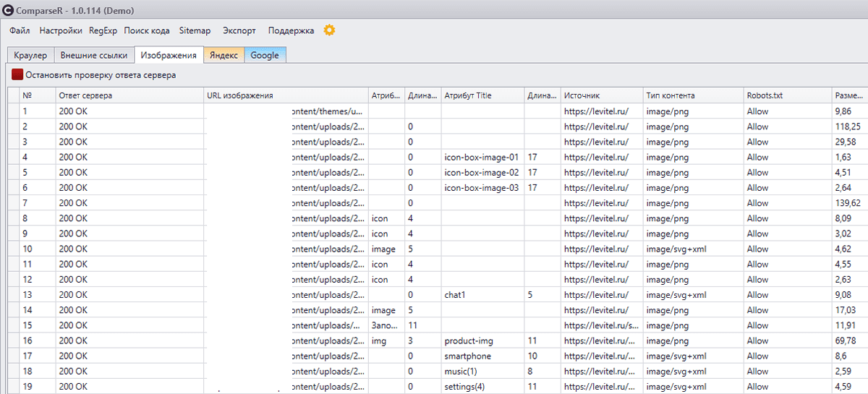Screen dimensions: 868x394
Task: Click the red stop square icon
Action: coord(17,74)
